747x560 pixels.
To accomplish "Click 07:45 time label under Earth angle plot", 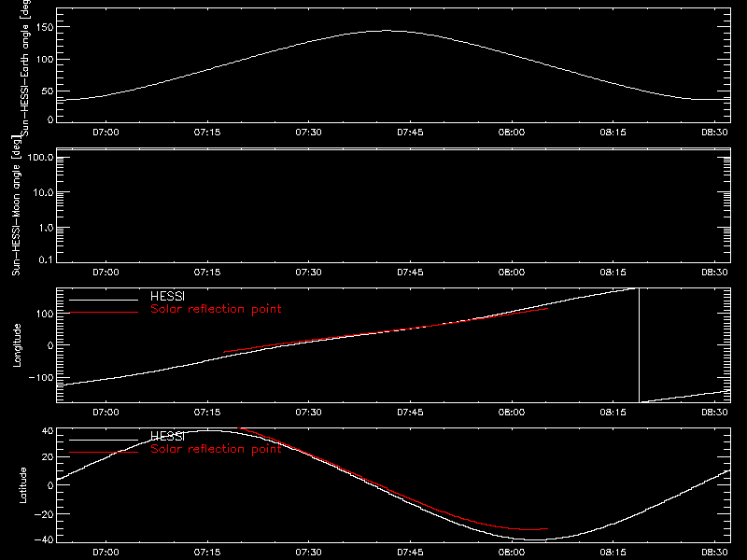I will (410, 132).
